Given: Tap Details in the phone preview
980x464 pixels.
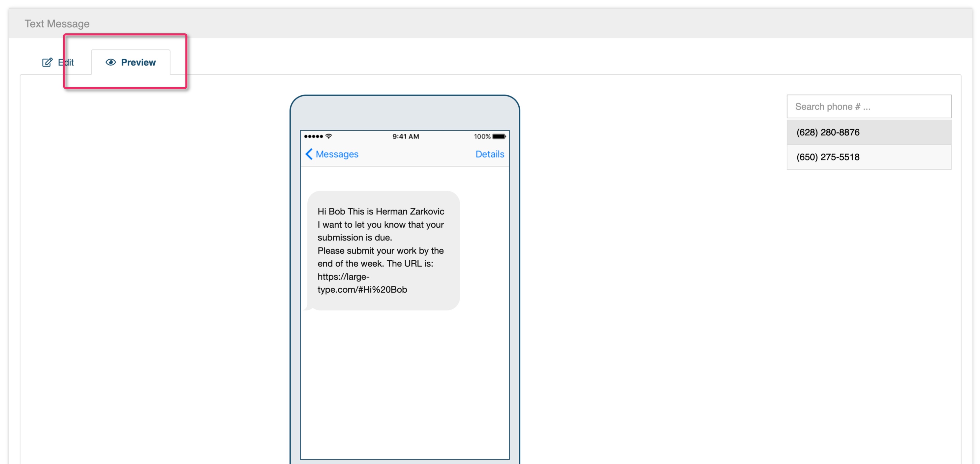Looking at the screenshot, I should [x=490, y=154].
